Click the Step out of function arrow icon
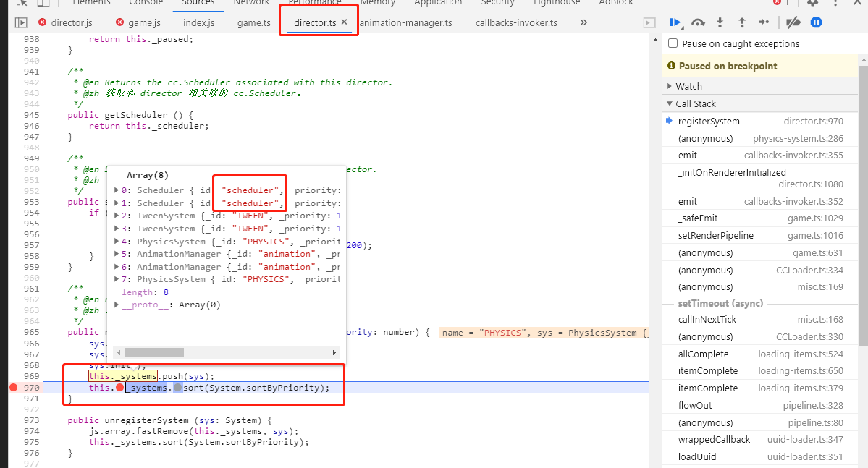 (742, 22)
